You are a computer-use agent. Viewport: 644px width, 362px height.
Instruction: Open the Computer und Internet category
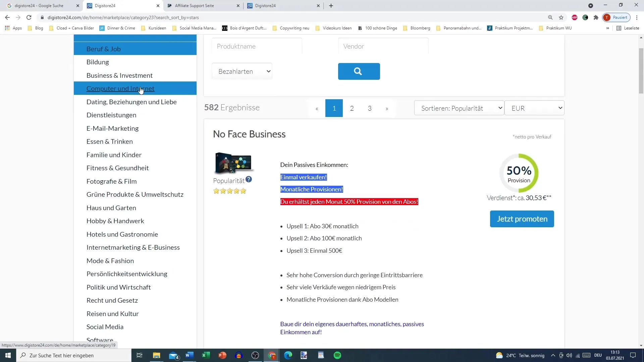(135, 88)
